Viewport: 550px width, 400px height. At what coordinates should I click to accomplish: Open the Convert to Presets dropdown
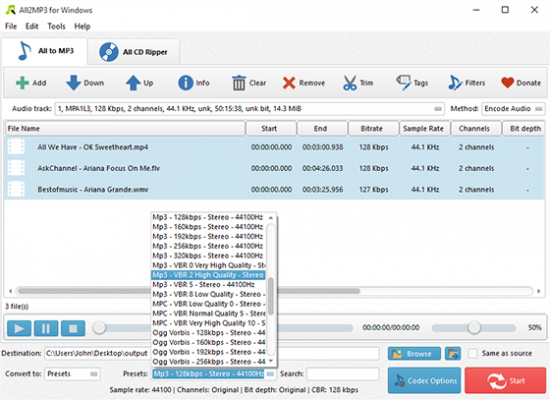tap(72, 374)
